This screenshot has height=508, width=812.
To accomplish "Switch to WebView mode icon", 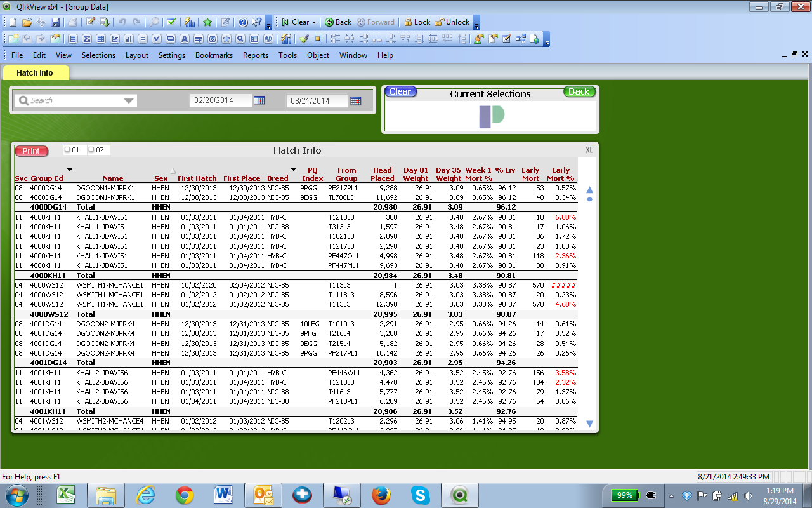I will point(535,39).
